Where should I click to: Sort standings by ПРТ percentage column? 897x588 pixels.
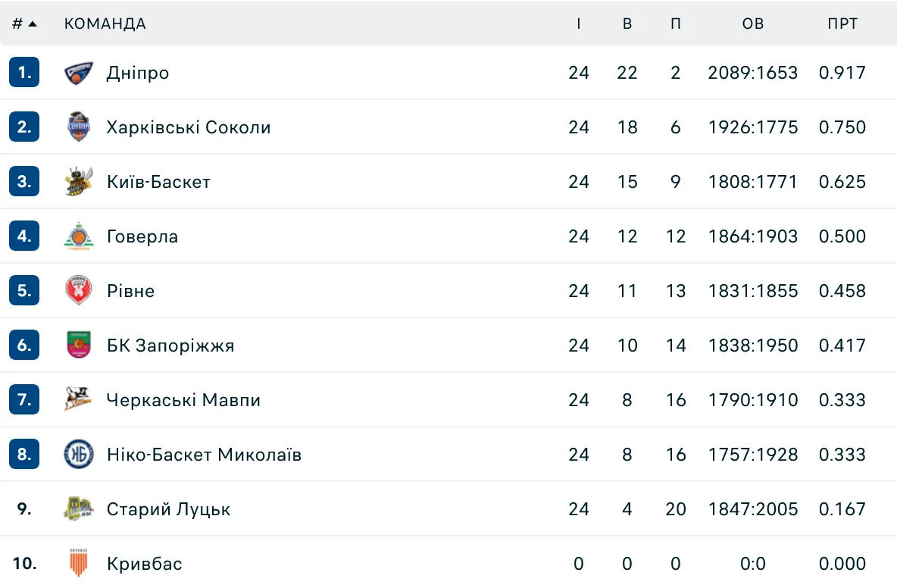842,23
